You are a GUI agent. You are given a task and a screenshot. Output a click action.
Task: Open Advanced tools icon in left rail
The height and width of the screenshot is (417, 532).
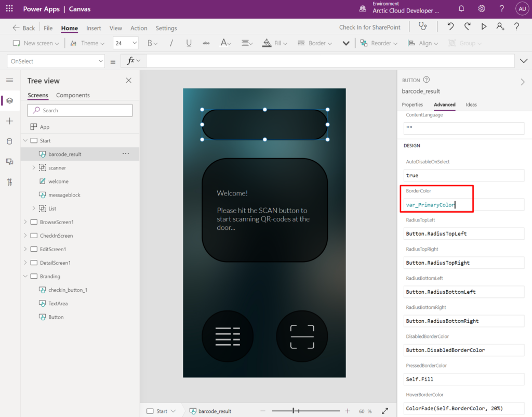(x=9, y=182)
